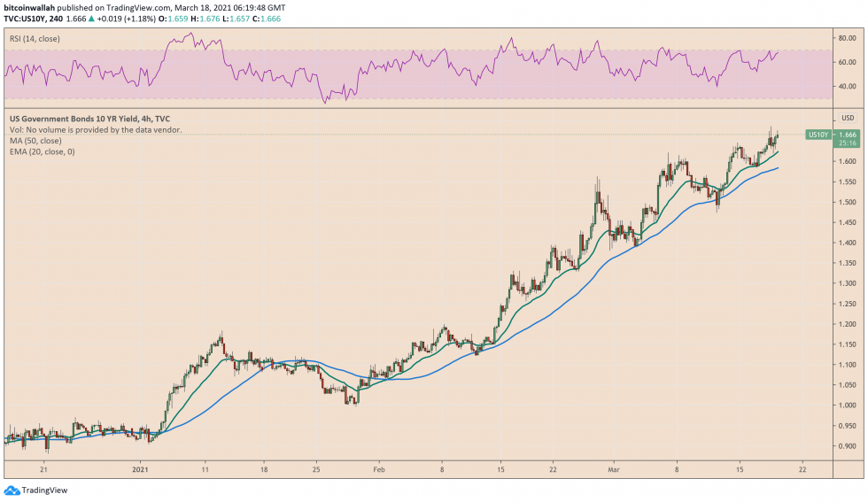Click the Mar marker on time axis

coord(613,469)
